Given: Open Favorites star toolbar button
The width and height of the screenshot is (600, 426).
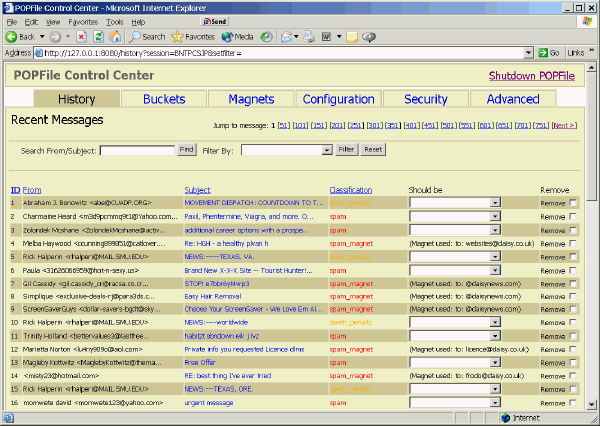Looking at the screenshot, I should pyautogui.click(x=193, y=37).
